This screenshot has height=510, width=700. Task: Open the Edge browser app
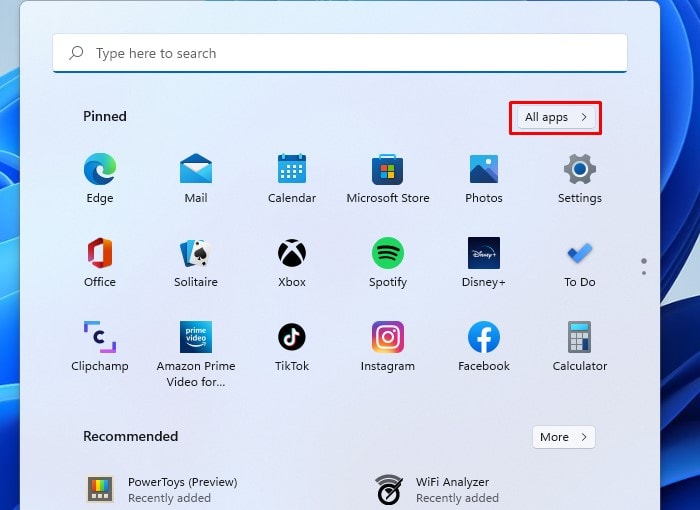point(100,178)
